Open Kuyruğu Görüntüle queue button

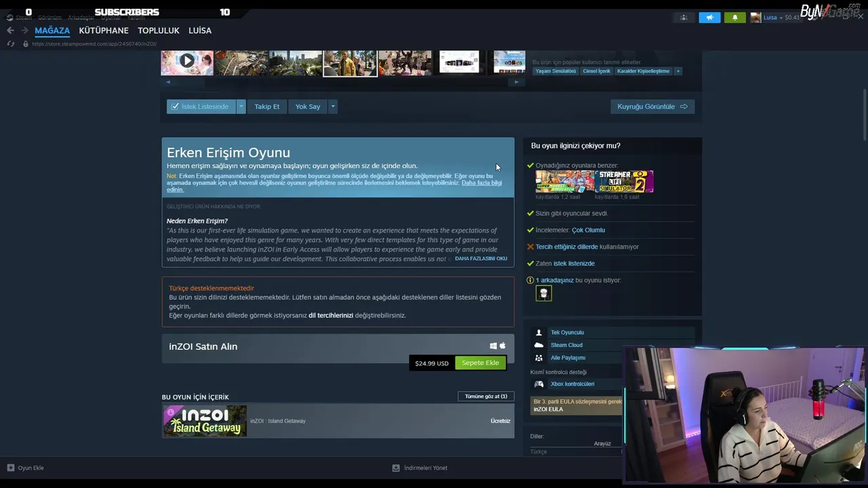(x=652, y=106)
